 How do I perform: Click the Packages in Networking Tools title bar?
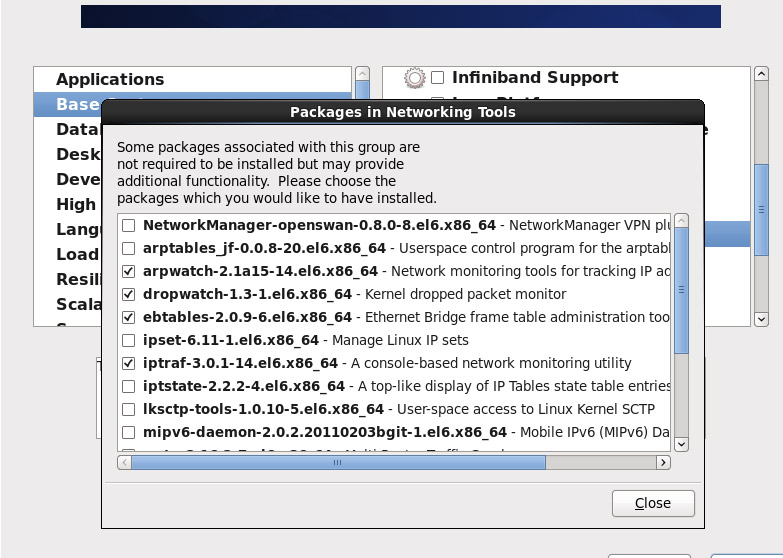click(403, 112)
